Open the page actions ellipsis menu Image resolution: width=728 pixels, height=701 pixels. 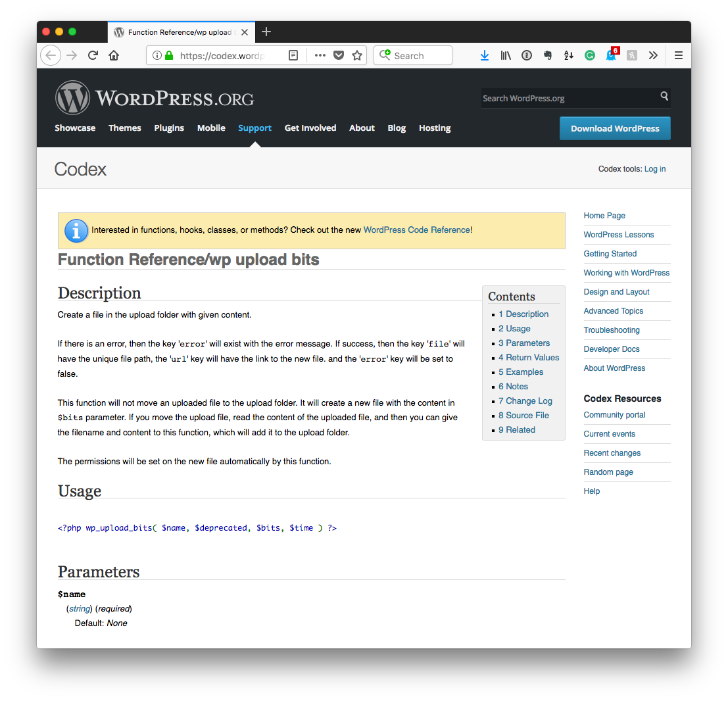point(320,55)
